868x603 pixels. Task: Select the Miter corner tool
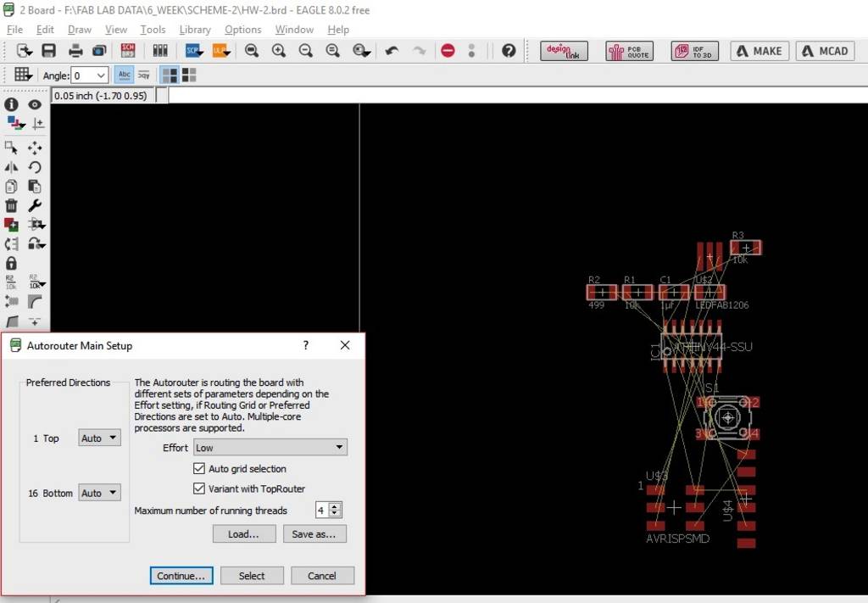point(35,302)
